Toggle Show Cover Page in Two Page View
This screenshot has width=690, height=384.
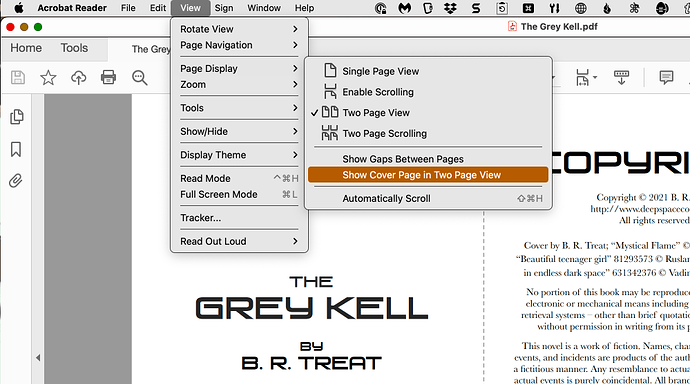point(428,175)
